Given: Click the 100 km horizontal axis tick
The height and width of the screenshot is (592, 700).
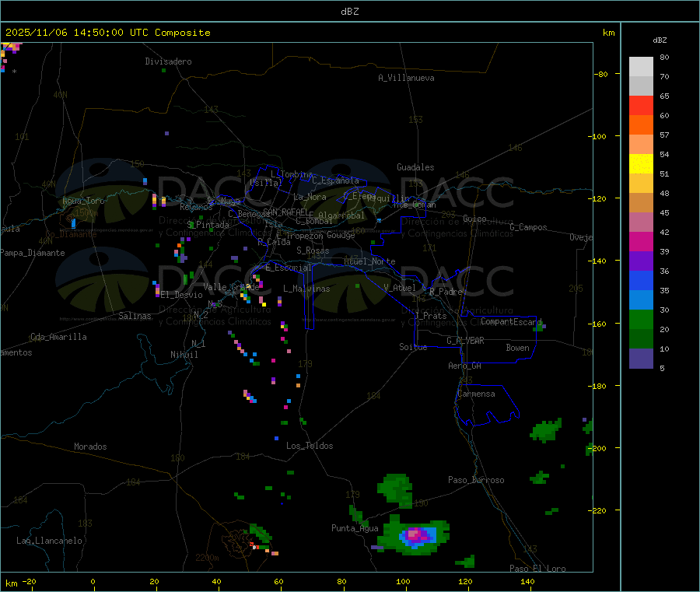Looking at the screenshot, I should point(403,582).
